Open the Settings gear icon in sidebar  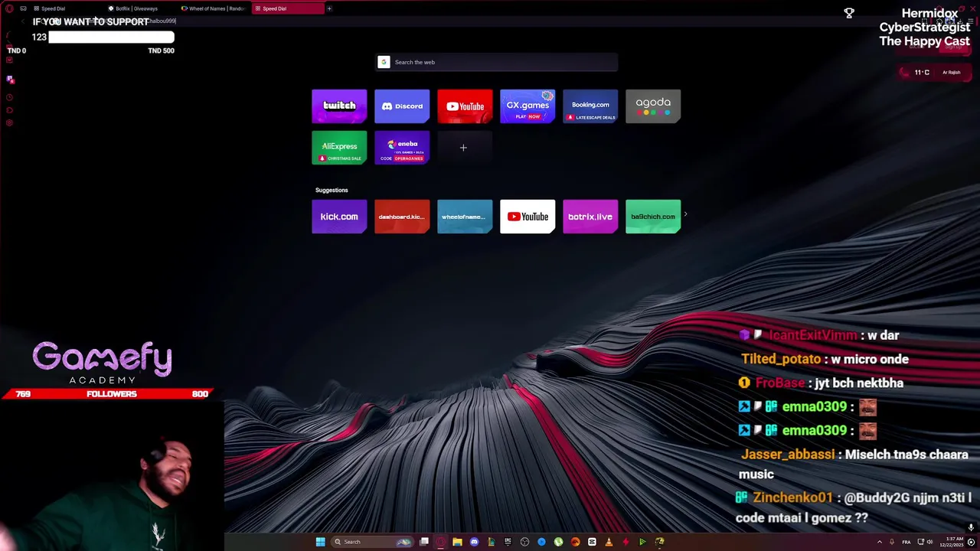click(9, 122)
